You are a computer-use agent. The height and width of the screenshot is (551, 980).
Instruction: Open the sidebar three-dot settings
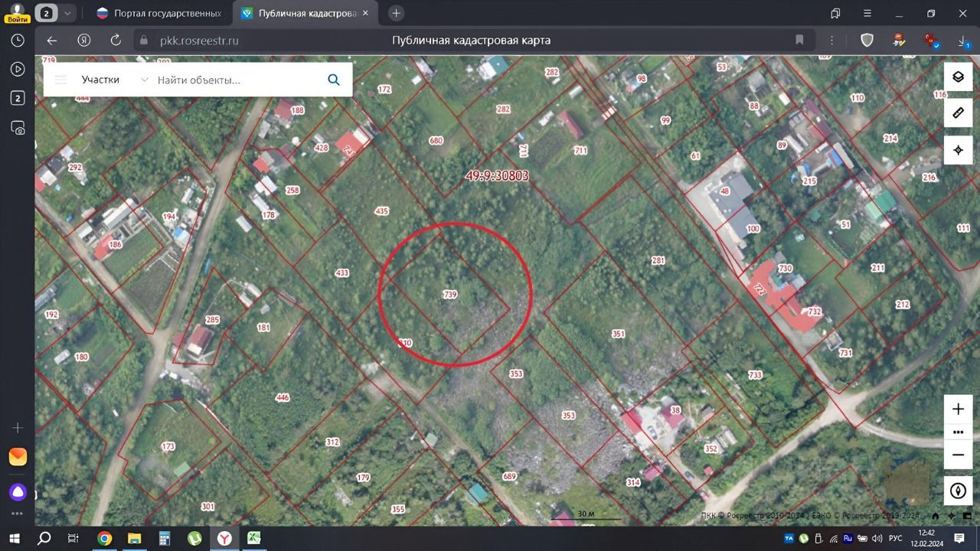[x=17, y=514]
